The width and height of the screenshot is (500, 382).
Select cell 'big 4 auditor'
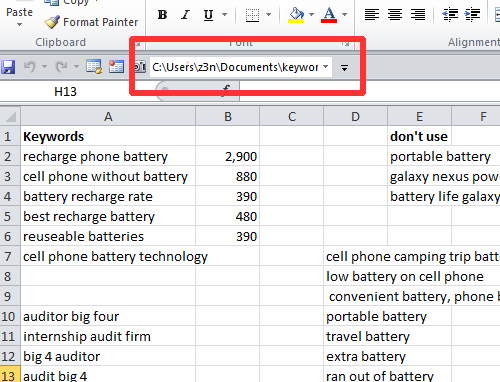click(x=108, y=357)
